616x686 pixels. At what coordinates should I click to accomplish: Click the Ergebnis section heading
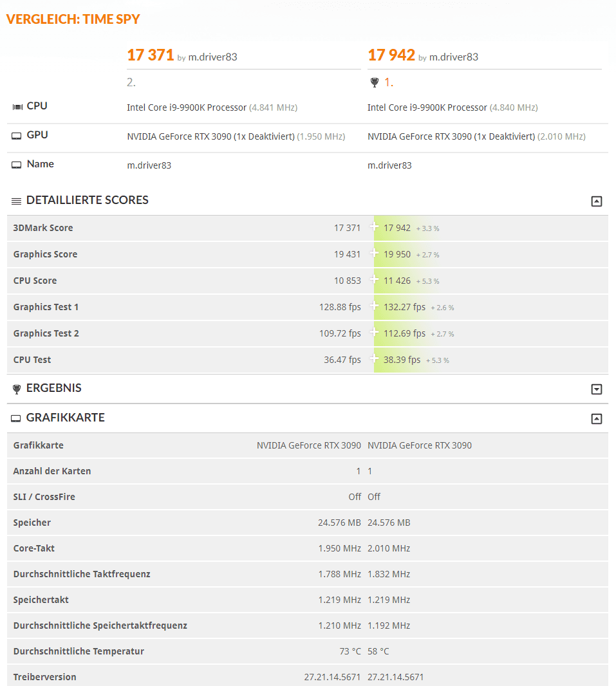click(x=54, y=388)
